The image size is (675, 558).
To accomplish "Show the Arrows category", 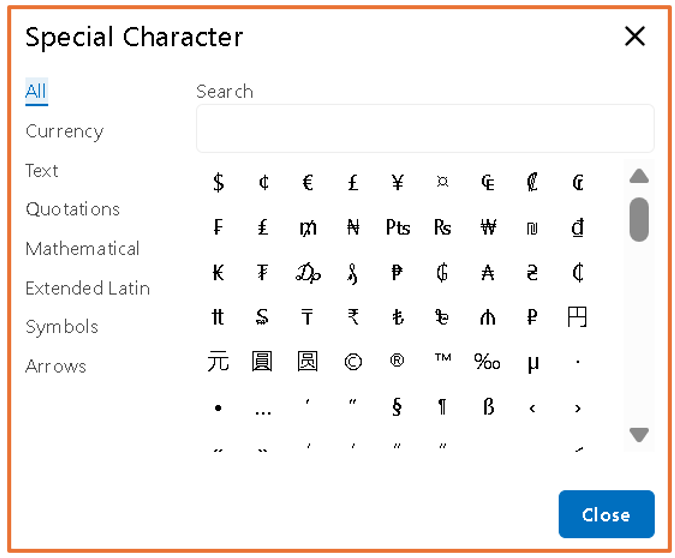I will click(56, 366).
